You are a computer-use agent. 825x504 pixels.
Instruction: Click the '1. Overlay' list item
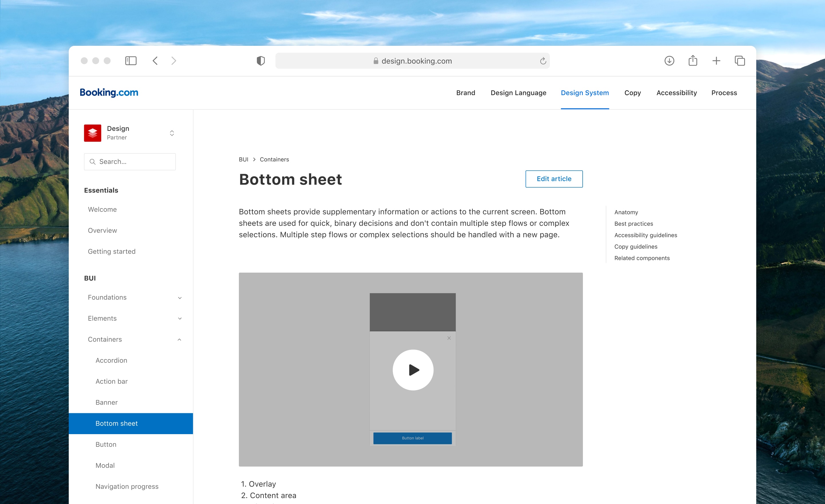(258, 484)
